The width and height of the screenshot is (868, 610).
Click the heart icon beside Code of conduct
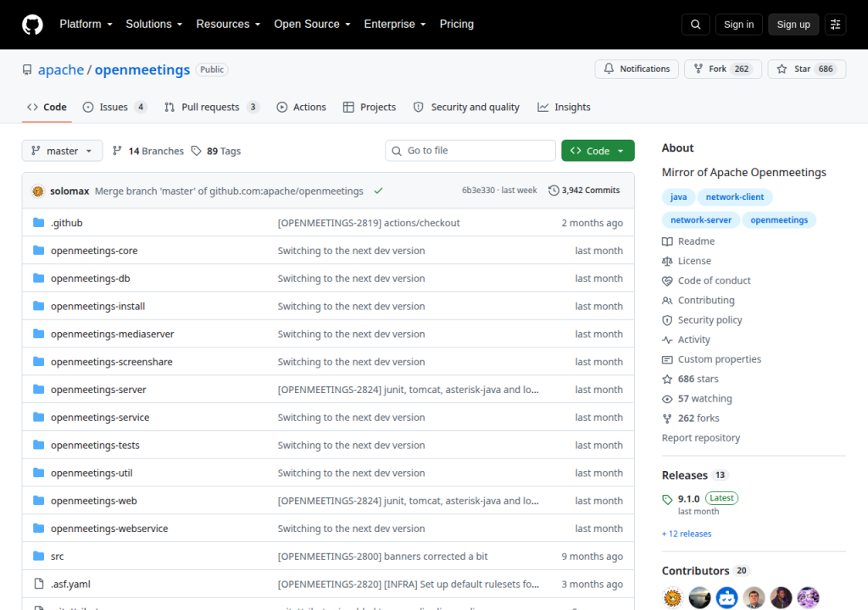click(667, 280)
